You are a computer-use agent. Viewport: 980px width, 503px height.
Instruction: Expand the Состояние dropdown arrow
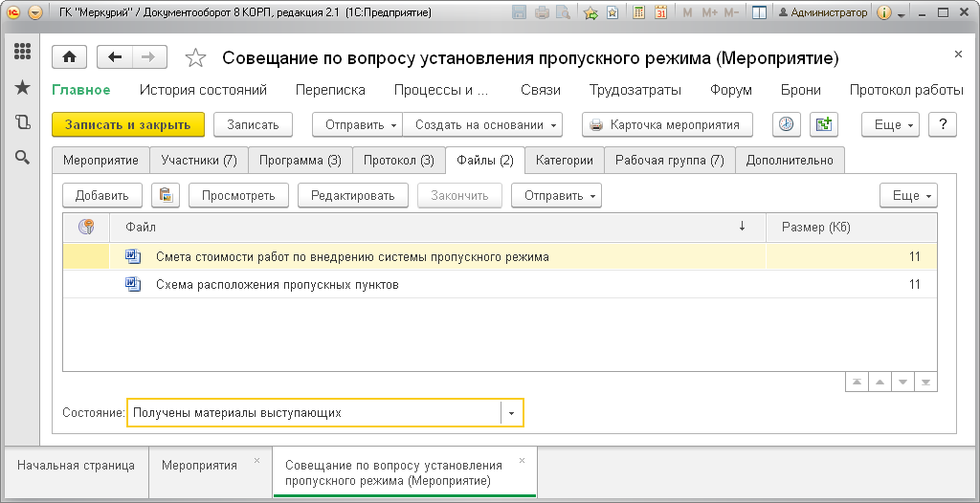(x=512, y=413)
